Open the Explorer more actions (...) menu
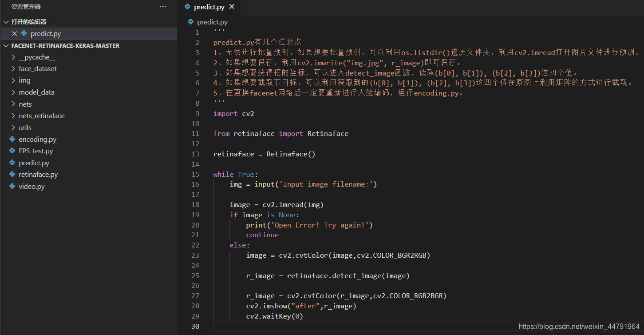 pyautogui.click(x=163, y=6)
